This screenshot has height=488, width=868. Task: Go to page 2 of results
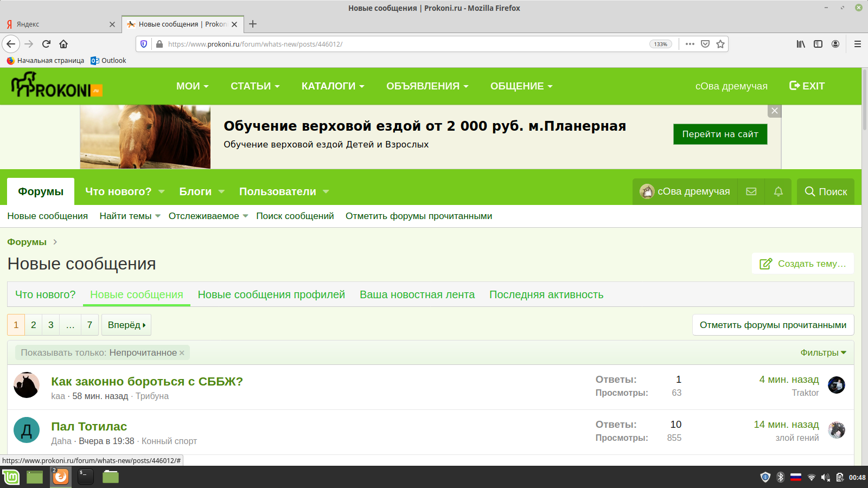coord(34,325)
